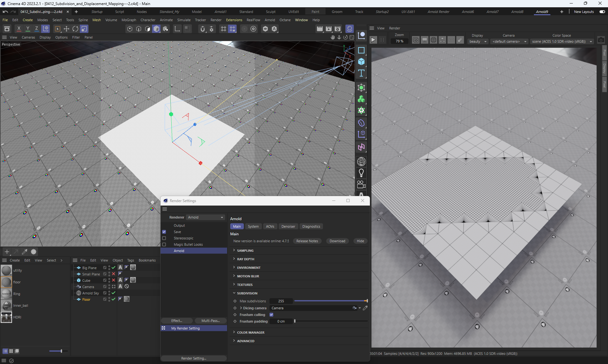Enable the Stereoscopic checkbox
The width and height of the screenshot is (608, 364).
click(x=164, y=238)
